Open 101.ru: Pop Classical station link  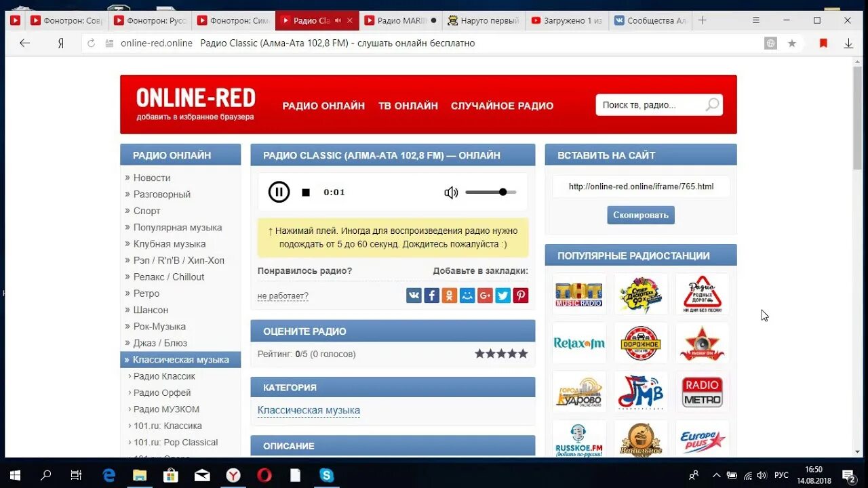[176, 443]
